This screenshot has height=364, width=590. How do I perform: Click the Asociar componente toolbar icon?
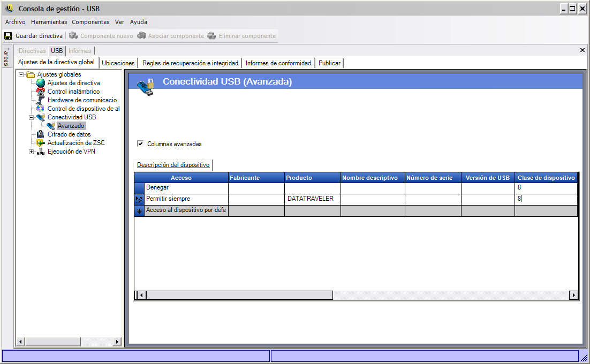(x=141, y=35)
